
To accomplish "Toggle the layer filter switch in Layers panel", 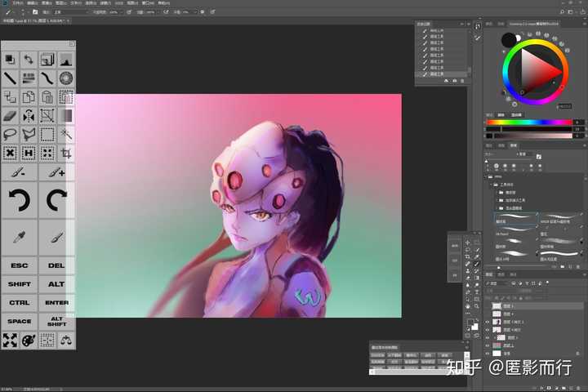I will (547, 283).
